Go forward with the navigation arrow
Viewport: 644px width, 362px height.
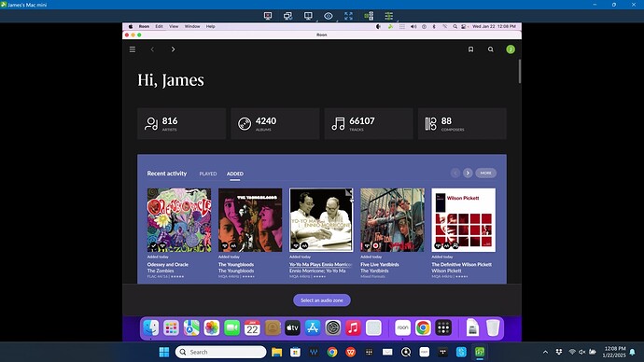click(x=173, y=49)
